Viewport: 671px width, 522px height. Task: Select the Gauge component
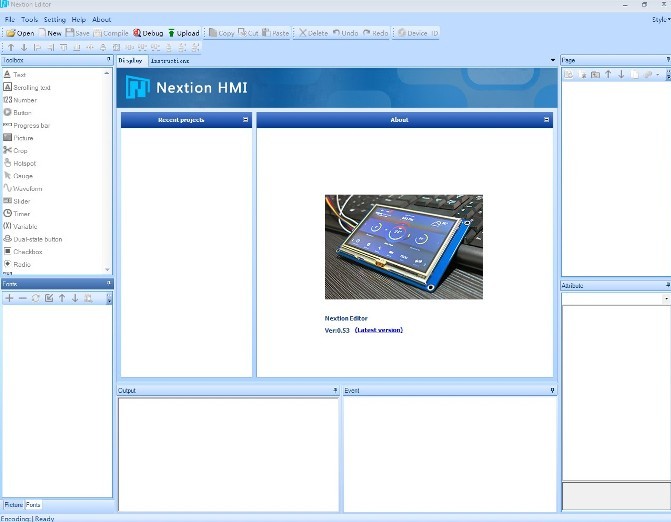click(18, 176)
